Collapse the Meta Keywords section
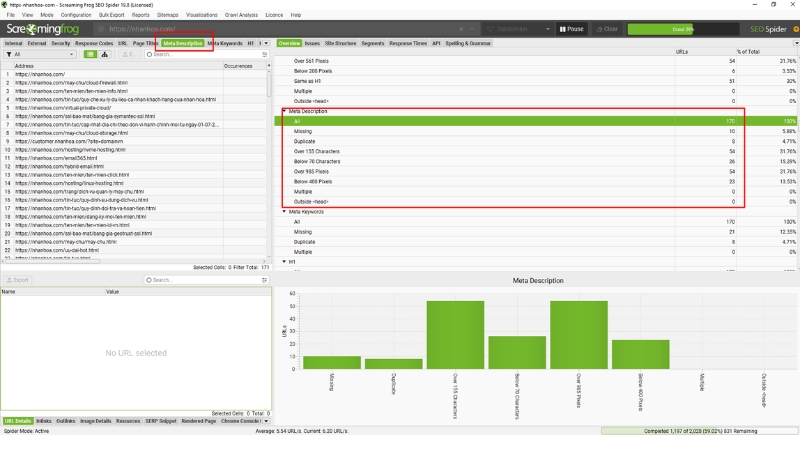The width and height of the screenshot is (800, 450). click(x=284, y=211)
